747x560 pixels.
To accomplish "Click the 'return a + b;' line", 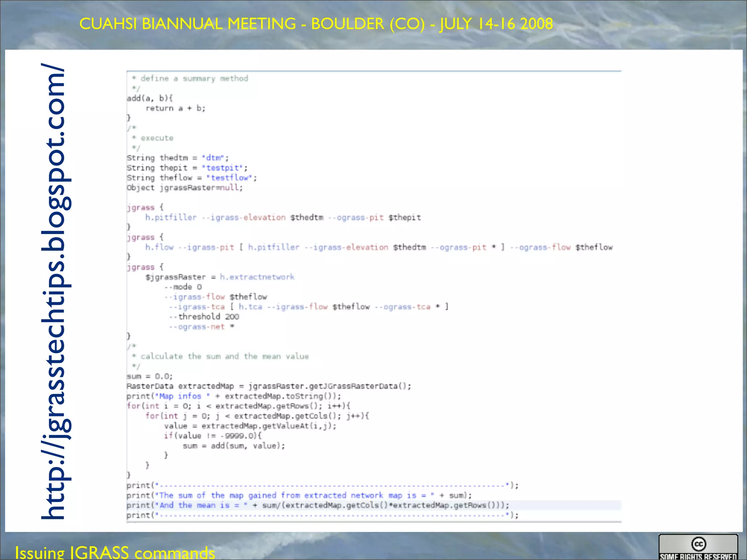I will point(175,108).
